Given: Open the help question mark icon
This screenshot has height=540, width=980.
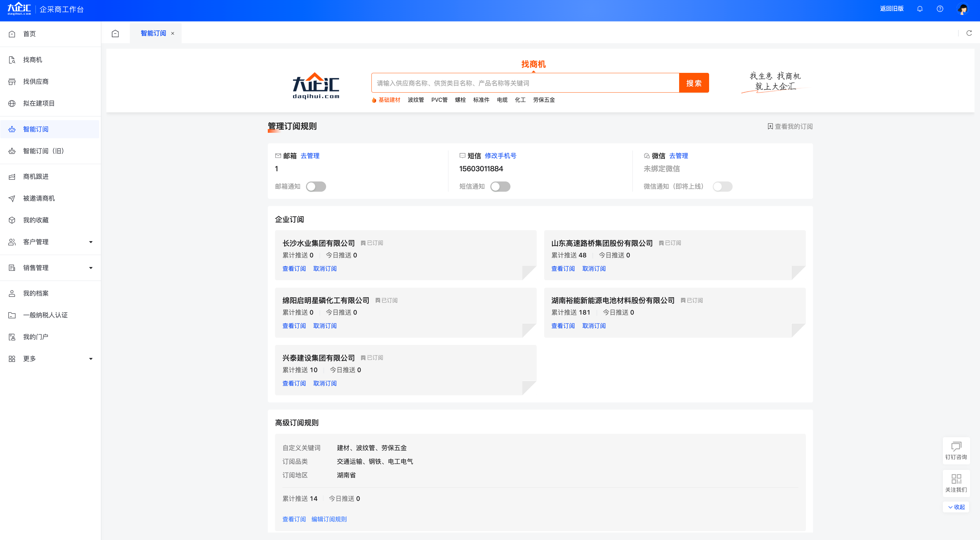Looking at the screenshot, I should pos(940,9).
